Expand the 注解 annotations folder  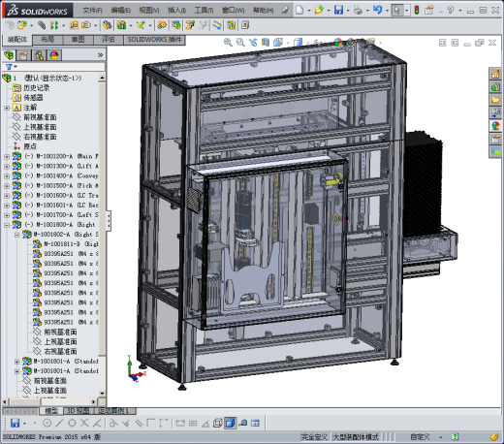(7, 108)
